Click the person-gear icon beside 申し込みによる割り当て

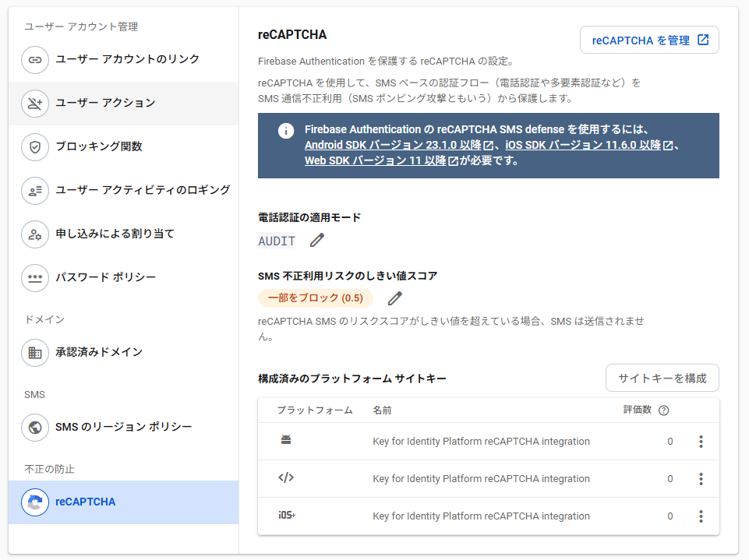pyautogui.click(x=35, y=234)
